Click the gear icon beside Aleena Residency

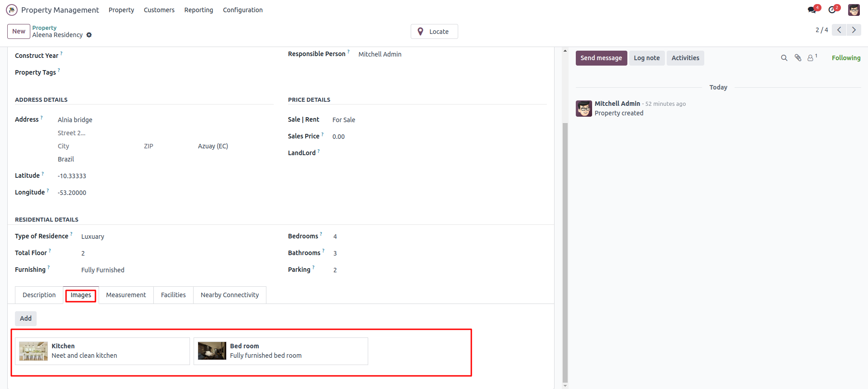(89, 35)
